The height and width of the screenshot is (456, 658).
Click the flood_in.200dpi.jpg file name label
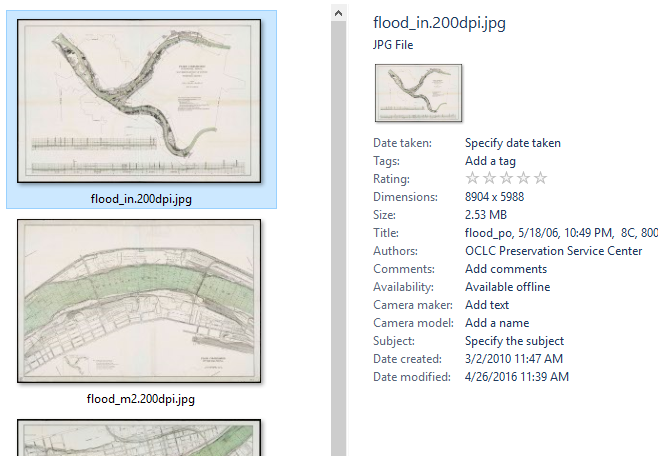(x=141, y=199)
